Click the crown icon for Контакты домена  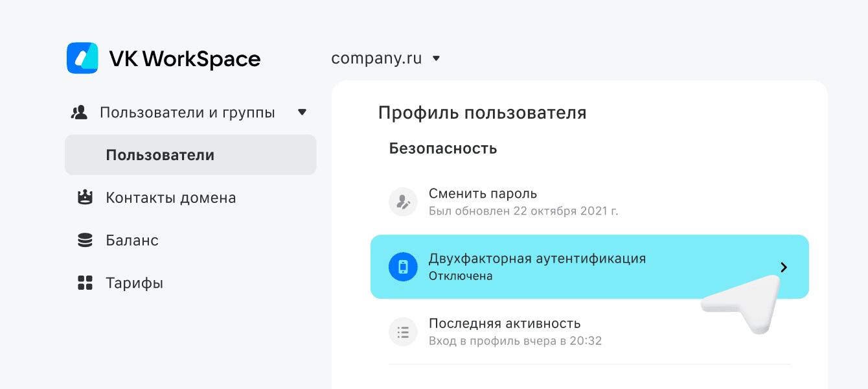pyautogui.click(x=85, y=198)
